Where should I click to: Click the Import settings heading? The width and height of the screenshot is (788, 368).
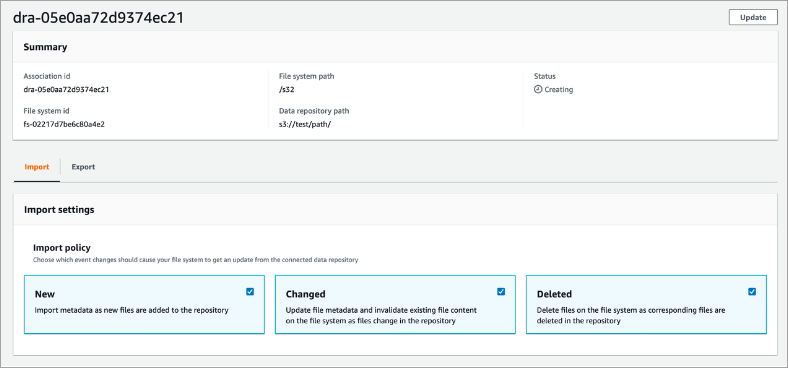coord(59,210)
